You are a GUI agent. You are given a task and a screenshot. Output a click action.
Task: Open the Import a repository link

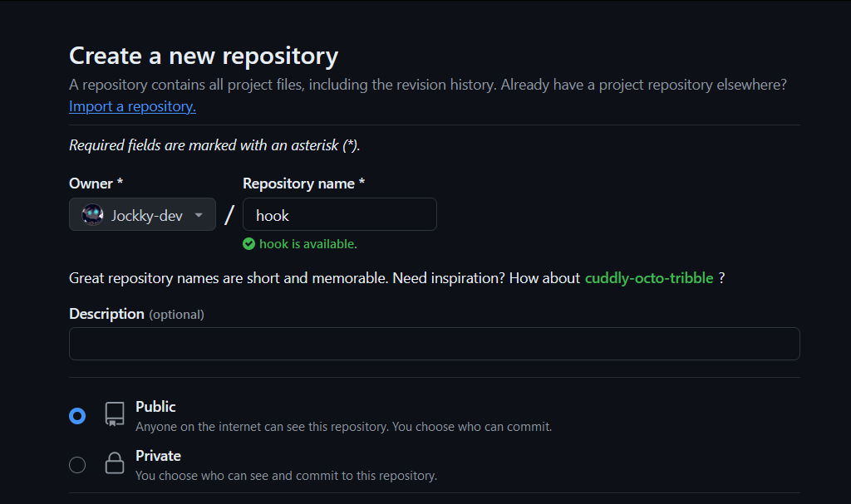(x=132, y=106)
